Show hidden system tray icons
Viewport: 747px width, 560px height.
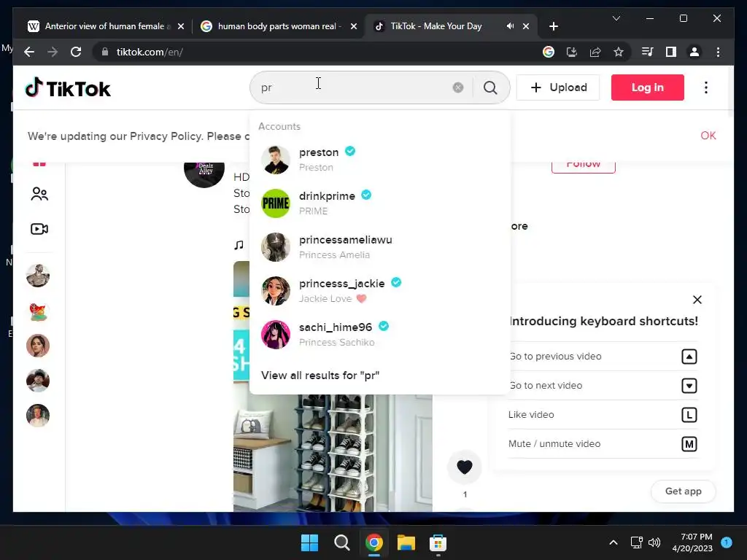613,542
